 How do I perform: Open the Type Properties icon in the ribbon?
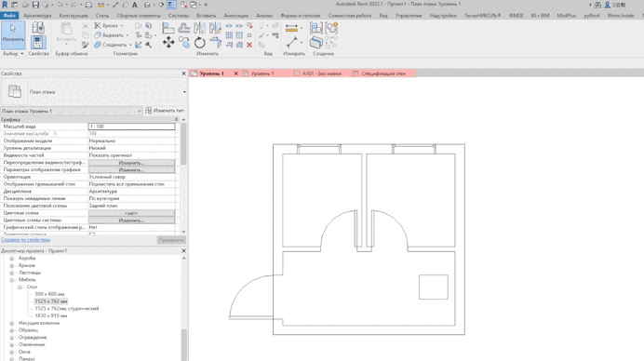pos(38,28)
